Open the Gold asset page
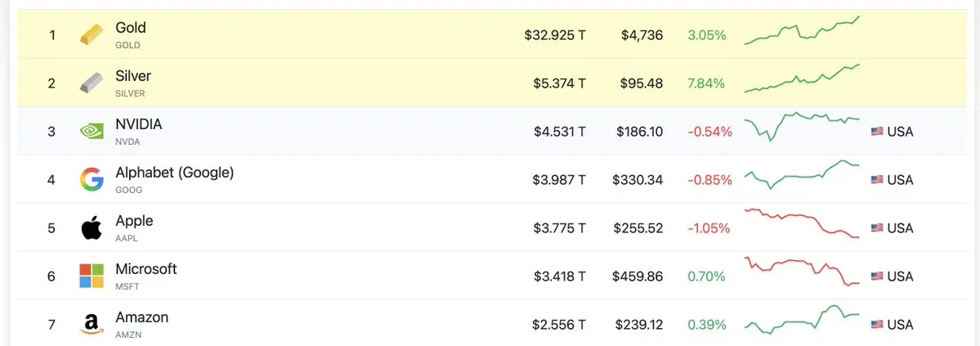Screen dimensions: 980x346 pyautogui.click(x=131, y=28)
